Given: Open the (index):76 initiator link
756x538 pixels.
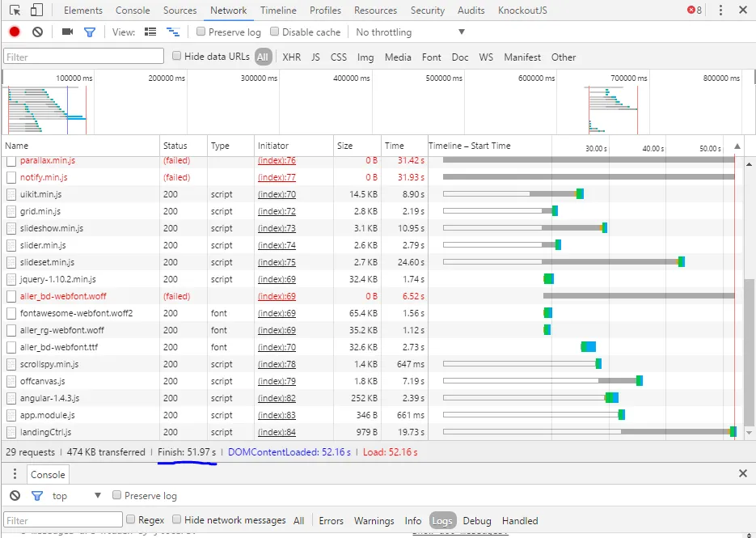Looking at the screenshot, I should tap(277, 160).
